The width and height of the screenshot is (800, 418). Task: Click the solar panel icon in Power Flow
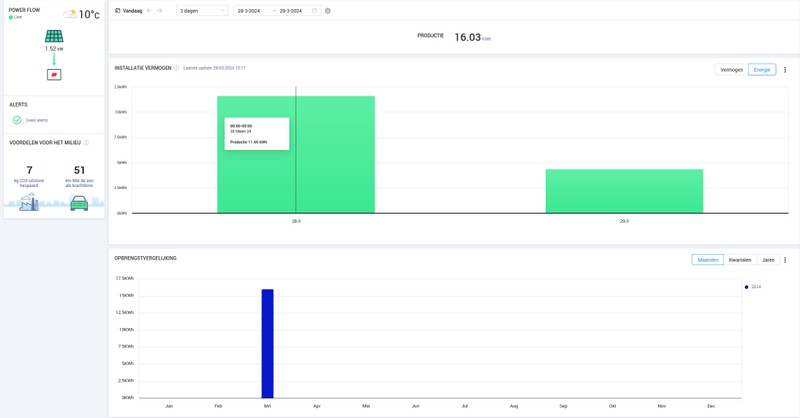(54, 36)
